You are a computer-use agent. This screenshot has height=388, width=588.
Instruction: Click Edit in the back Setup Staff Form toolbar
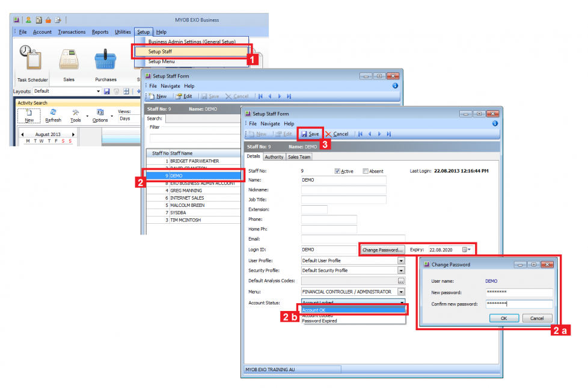pyautogui.click(x=184, y=96)
